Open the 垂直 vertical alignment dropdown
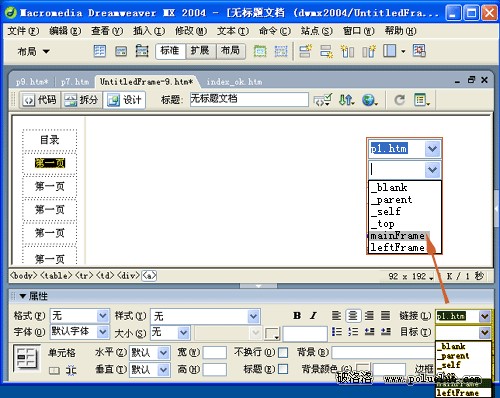The height and width of the screenshot is (398, 500). [x=163, y=370]
